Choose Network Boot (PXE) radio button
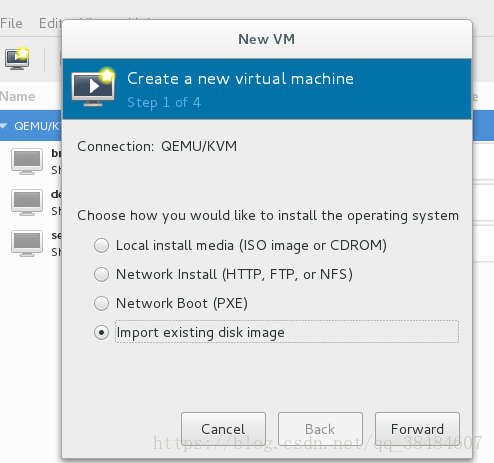The image size is (494, 463). [101, 304]
